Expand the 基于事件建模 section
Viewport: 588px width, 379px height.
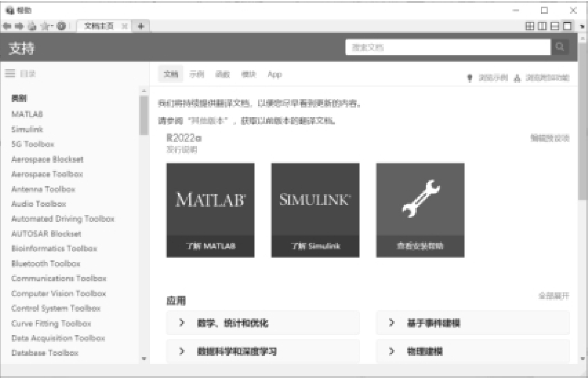pos(472,323)
